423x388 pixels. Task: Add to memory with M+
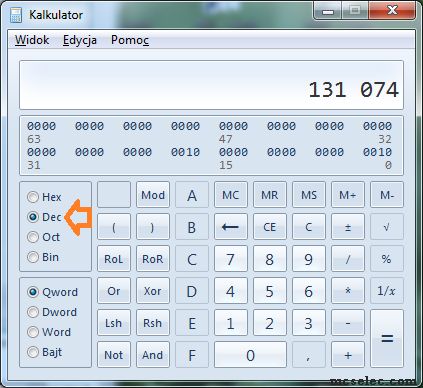(348, 195)
